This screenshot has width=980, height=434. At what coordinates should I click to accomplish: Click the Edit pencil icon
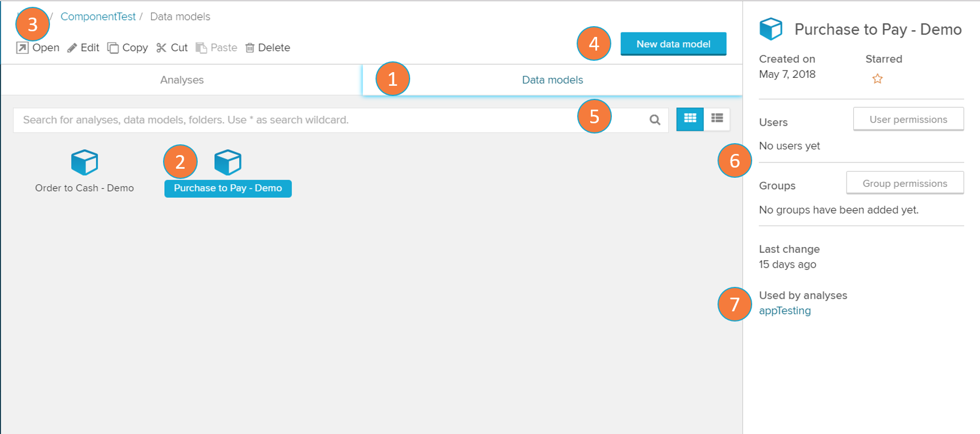click(72, 48)
